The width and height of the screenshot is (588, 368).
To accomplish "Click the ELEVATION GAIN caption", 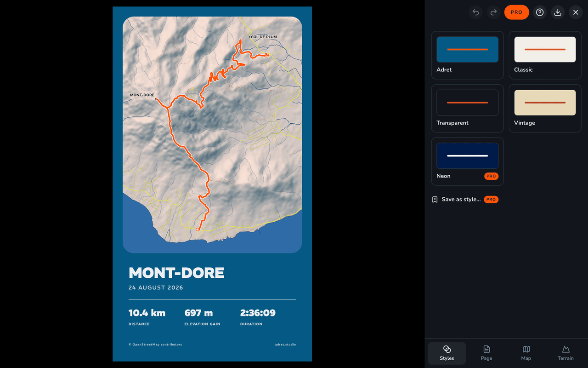I will (202, 324).
